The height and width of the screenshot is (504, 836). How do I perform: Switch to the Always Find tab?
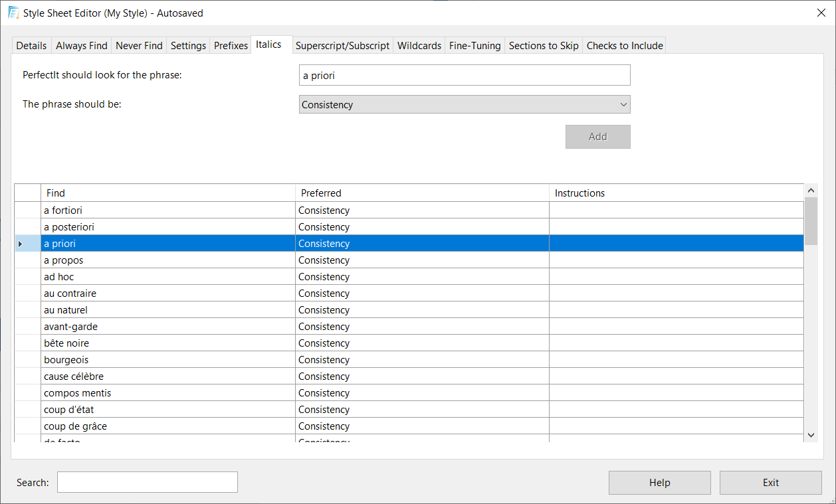click(x=81, y=46)
